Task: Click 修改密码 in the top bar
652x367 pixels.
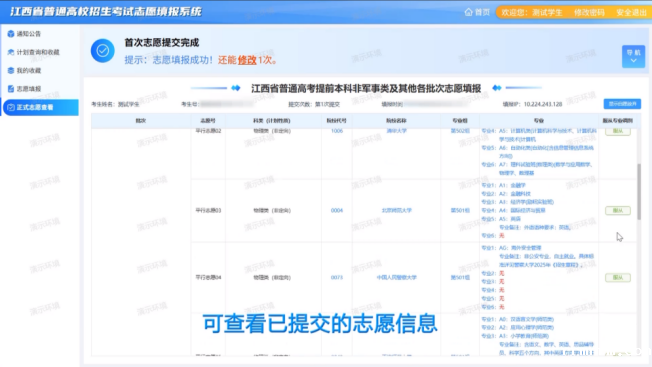Action: pos(589,12)
